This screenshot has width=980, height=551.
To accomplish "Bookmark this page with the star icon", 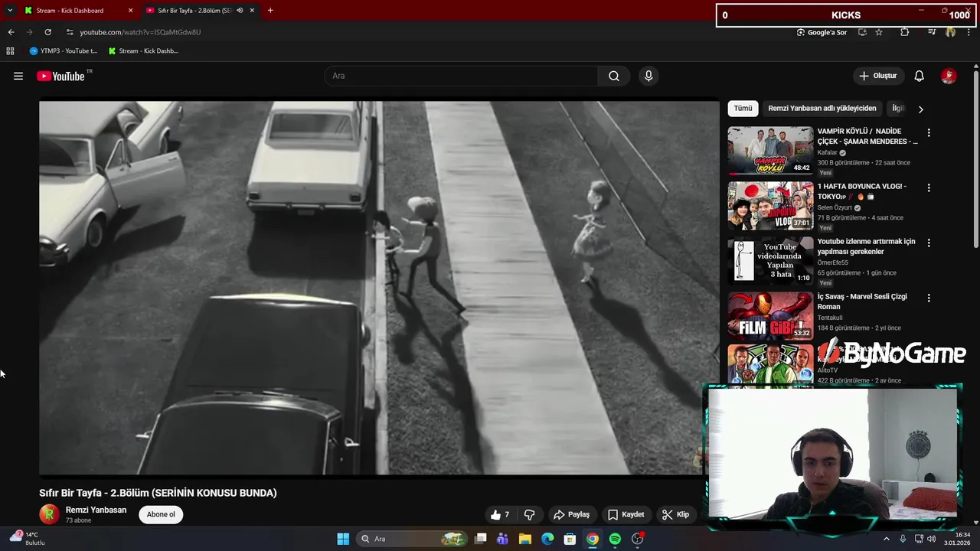I will 879,32.
